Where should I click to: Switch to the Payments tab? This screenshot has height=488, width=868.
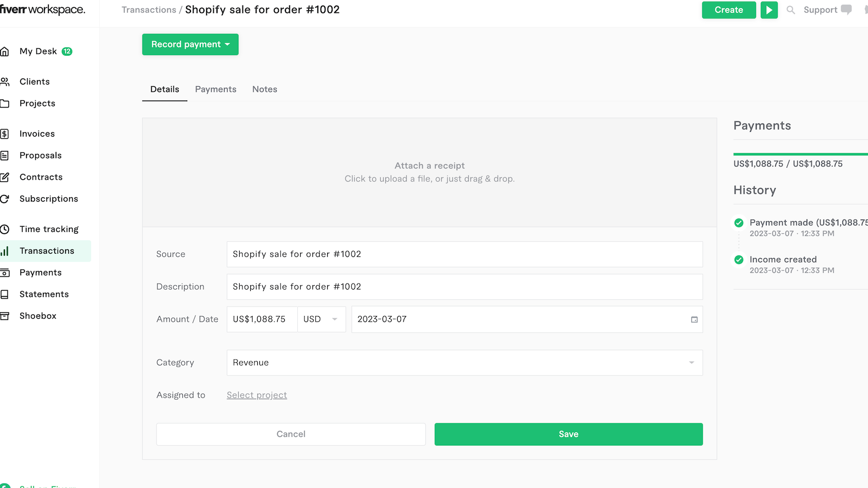point(216,89)
